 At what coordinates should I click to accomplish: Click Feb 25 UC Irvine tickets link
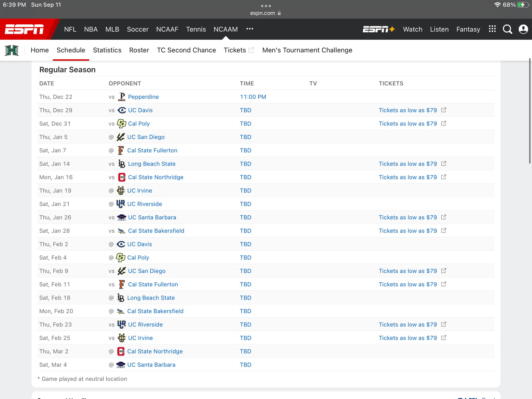click(408, 338)
